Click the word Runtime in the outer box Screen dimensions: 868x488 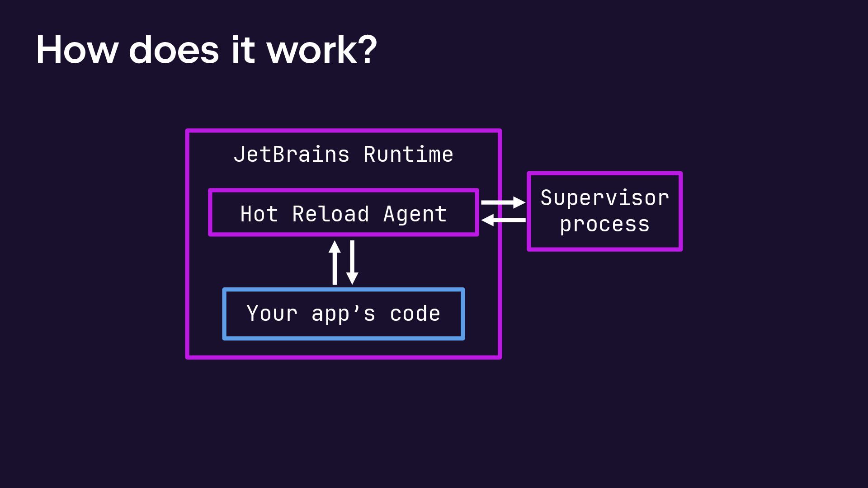click(x=408, y=155)
